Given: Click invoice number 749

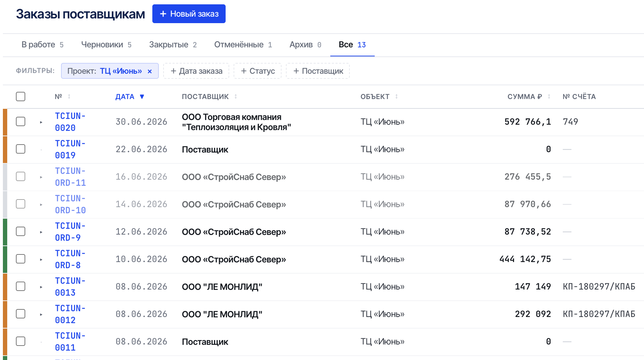Looking at the screenshot, I should point(570,122).
